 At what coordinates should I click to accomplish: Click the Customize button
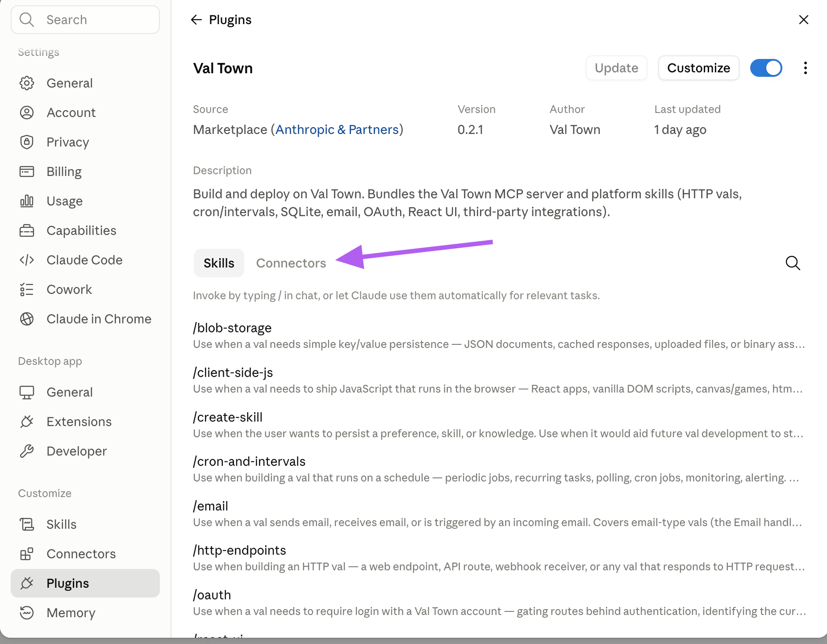(699, 68)
